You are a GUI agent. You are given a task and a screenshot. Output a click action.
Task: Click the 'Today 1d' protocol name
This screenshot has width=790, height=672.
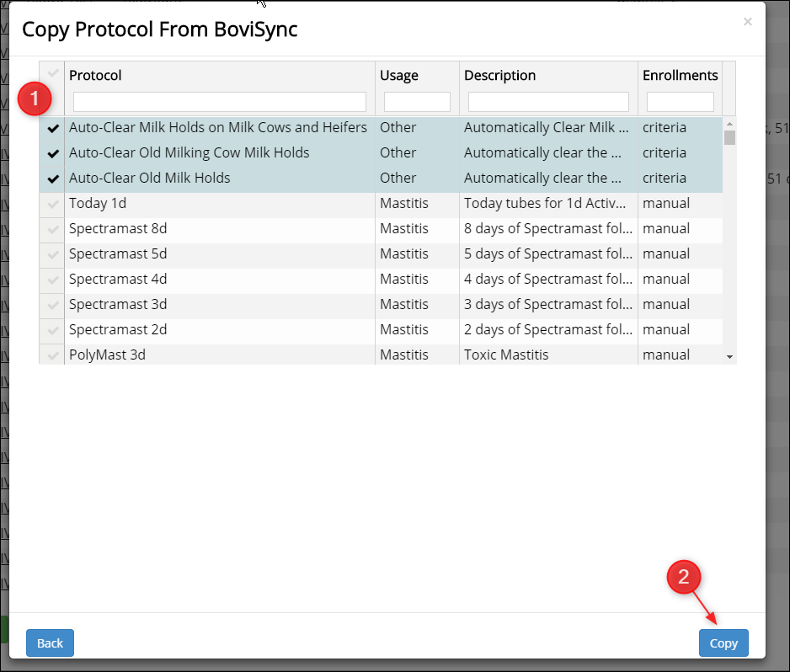click(98, 204)
